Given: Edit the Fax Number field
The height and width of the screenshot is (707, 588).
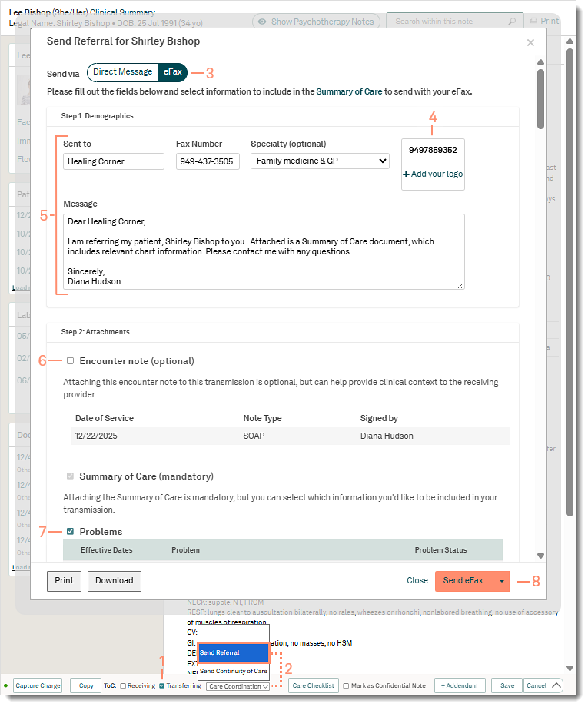Looking at the screenshot, I should click(208, 161).
